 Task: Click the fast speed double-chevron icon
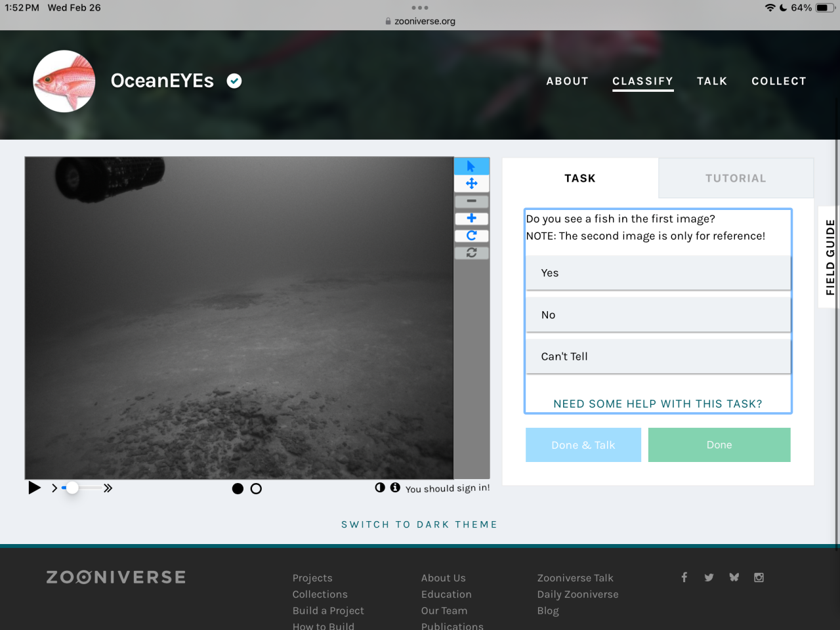coord(108,488)
